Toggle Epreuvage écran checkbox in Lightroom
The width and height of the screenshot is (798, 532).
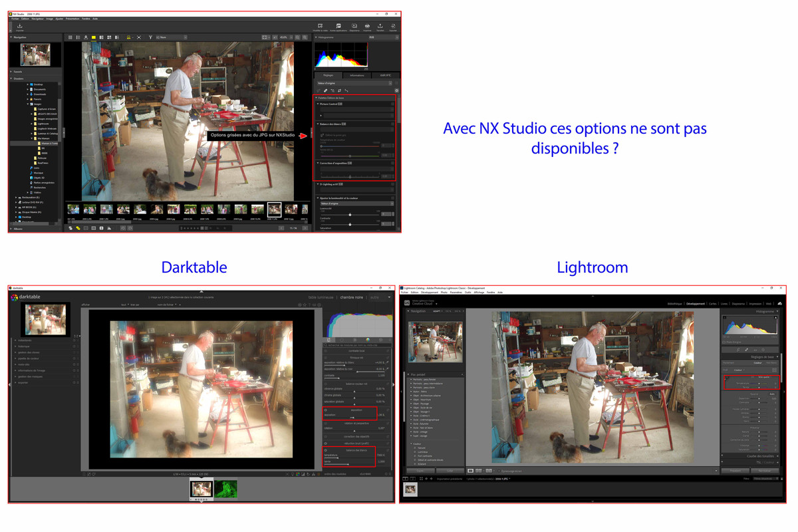[499, 471]
